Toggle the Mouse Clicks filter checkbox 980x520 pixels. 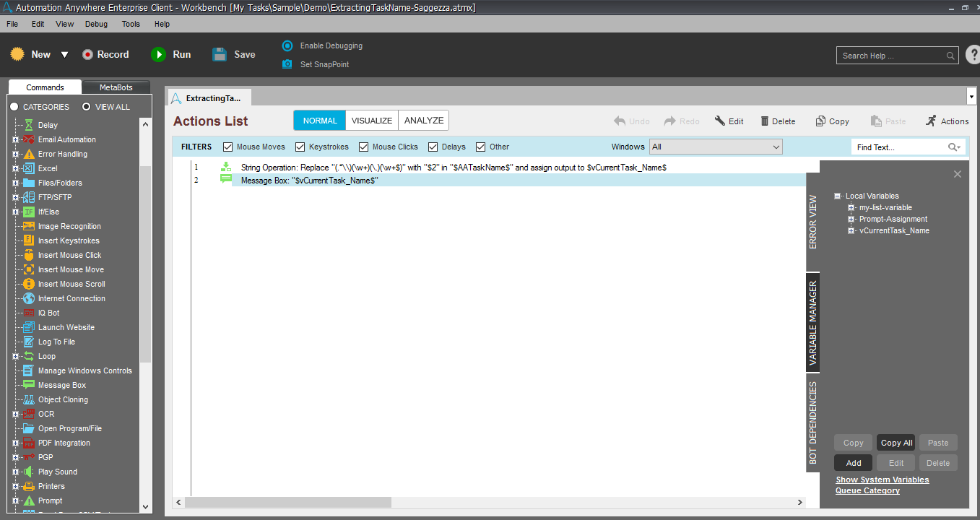[x=364, y=147]
